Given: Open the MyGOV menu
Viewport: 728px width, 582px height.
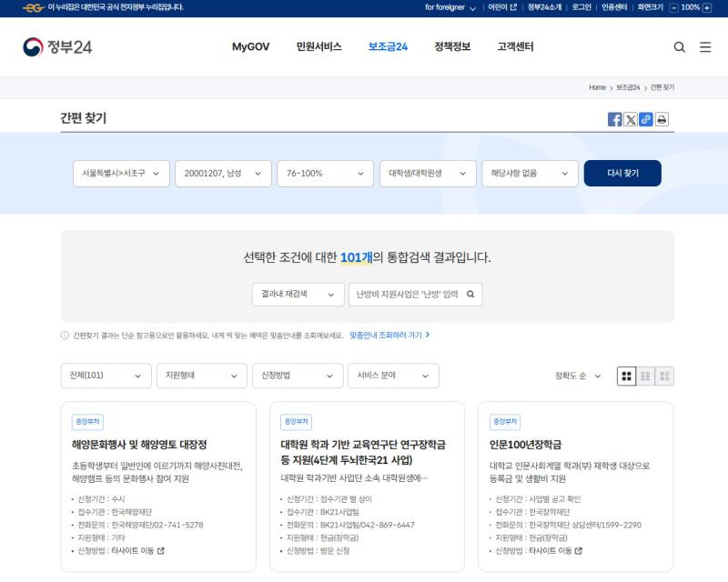Looking at the screenshot, I should 249,45.
